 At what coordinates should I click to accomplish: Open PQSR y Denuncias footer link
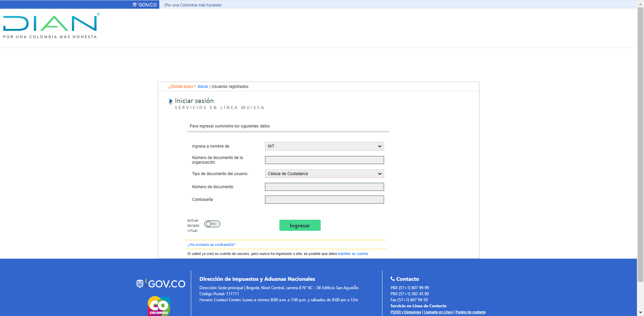tap(406, 312)
